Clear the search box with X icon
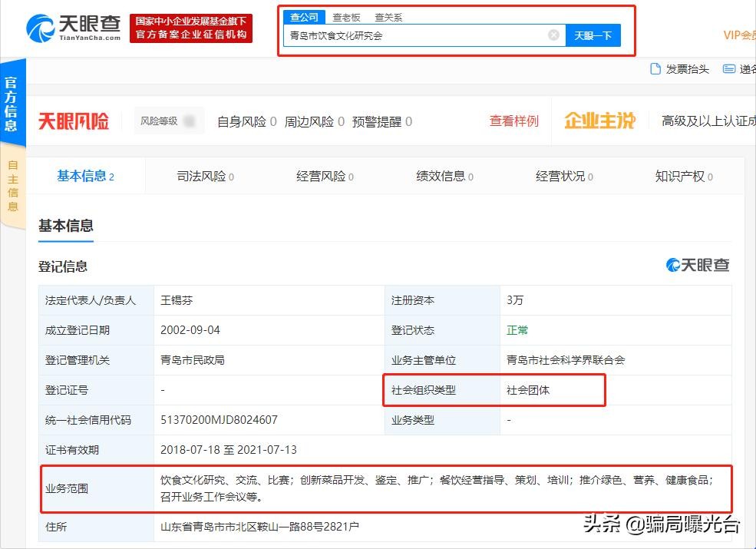The height and width of the screenshot is (549, 756). click(x=553, y=35)
